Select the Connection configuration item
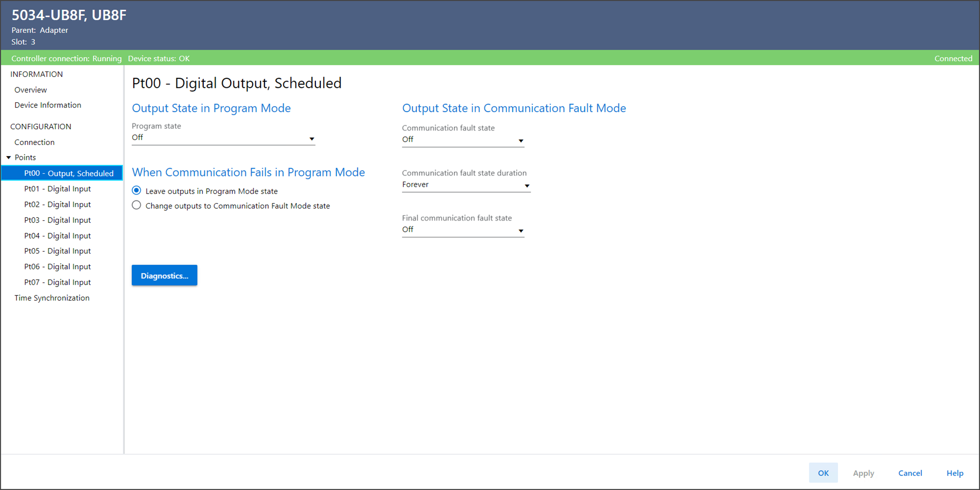Image resolution: width=980 pixels, height=490 pixels. (34, 142)
